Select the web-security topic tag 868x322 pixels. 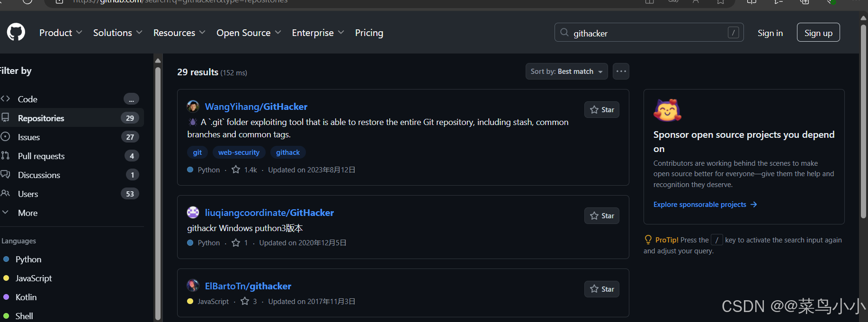pyautogui.click(x=239, y=152)
